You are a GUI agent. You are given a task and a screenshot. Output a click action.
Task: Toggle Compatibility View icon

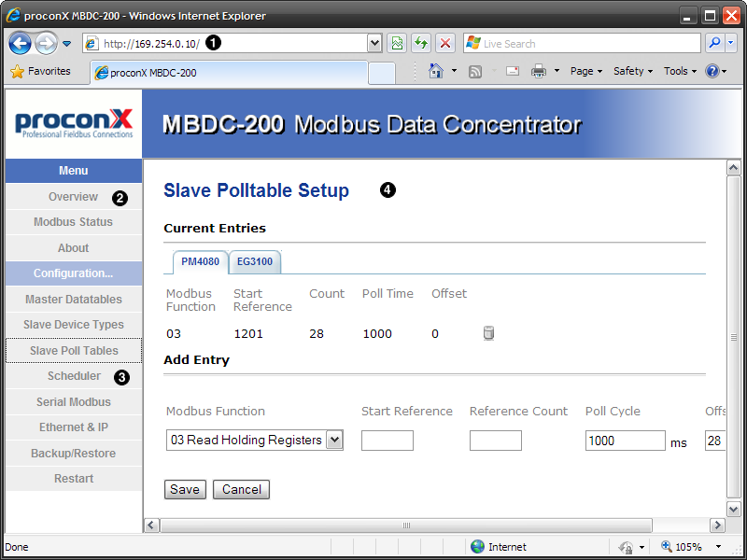coord(397,43)
